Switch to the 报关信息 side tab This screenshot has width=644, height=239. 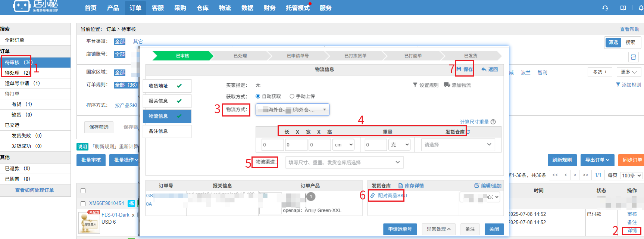point(167,101)
